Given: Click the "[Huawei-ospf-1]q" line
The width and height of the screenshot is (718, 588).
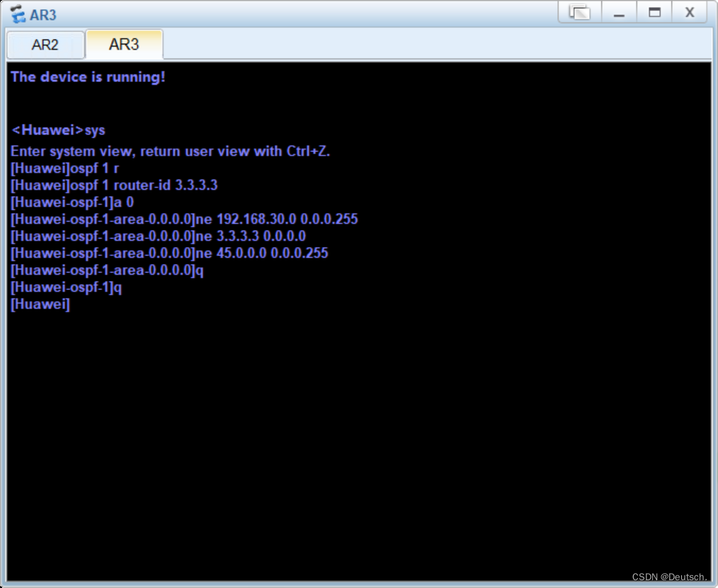Looking at the screenshot, I should click(x=66, y=287).
